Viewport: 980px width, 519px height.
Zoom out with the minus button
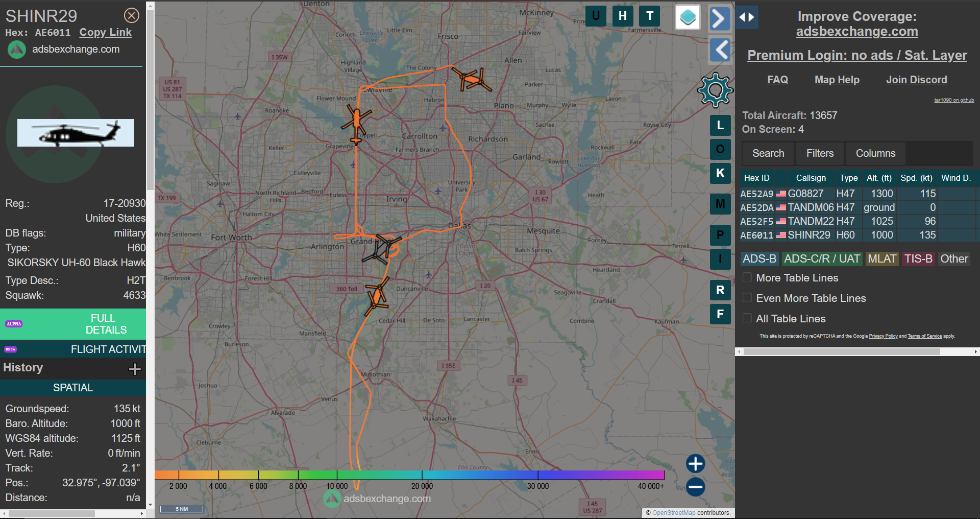click(x=695, y=487)
